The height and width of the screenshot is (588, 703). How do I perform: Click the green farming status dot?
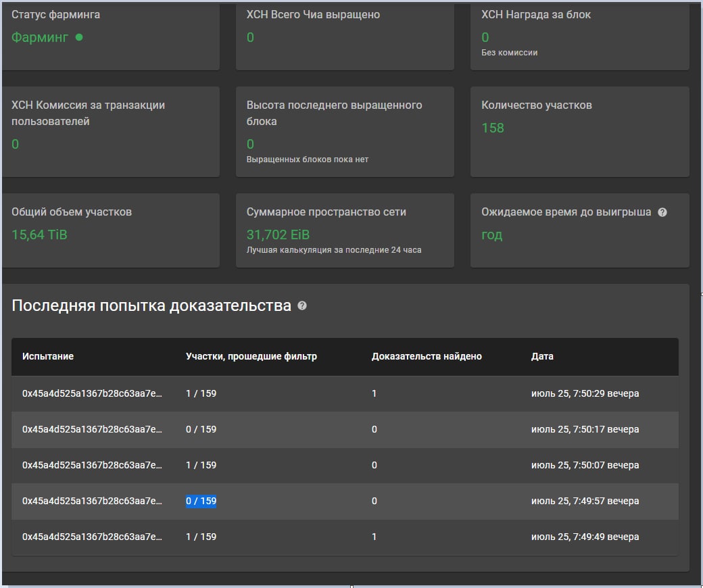coord(79,38)
